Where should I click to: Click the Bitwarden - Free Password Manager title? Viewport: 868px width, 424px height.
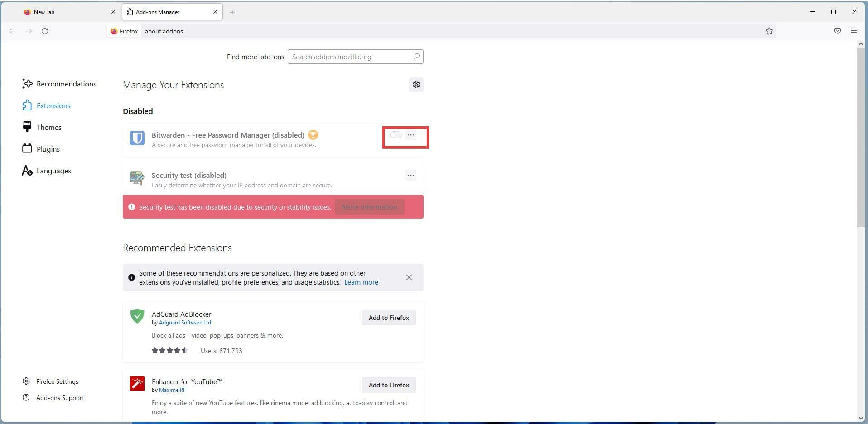point(228,135)
